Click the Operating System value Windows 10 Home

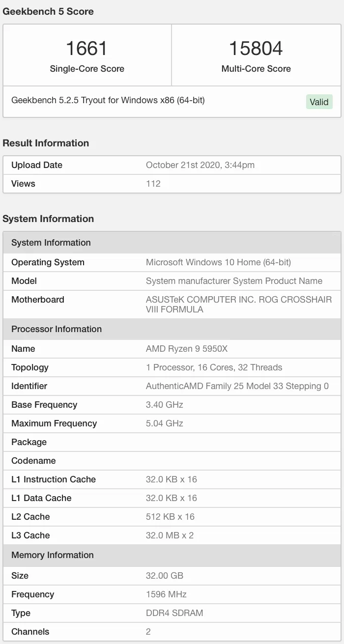pos(218,262)
